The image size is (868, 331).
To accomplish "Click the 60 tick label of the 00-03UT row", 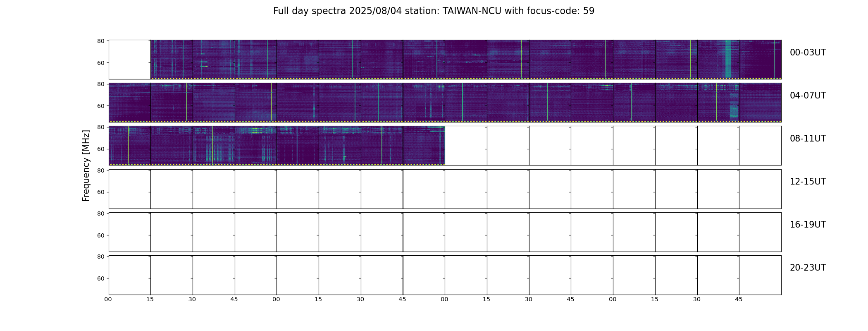I will [100, 63].
